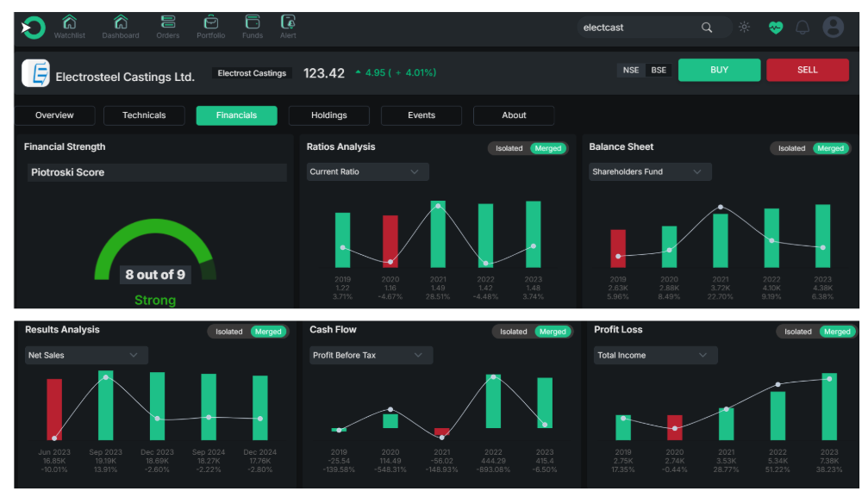
Task: Click the Electrosteel Castings Ltd. title
Action: click(125, 77)
